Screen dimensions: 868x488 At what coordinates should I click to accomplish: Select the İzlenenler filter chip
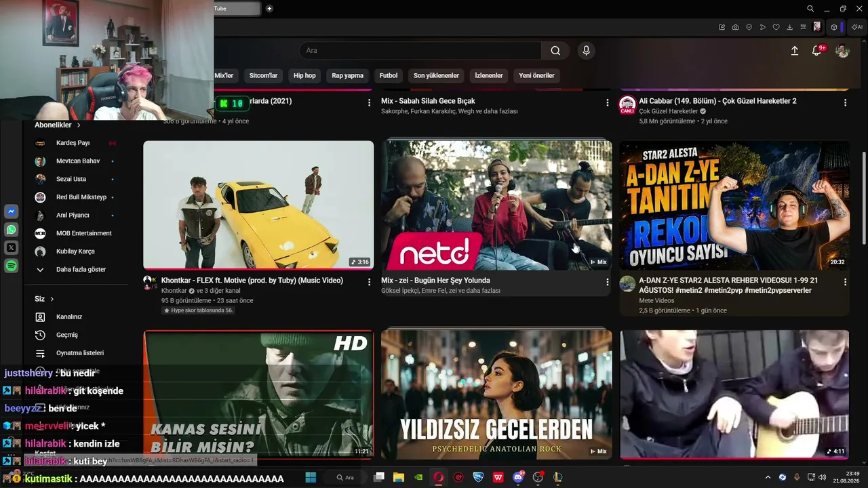(489, 76)
